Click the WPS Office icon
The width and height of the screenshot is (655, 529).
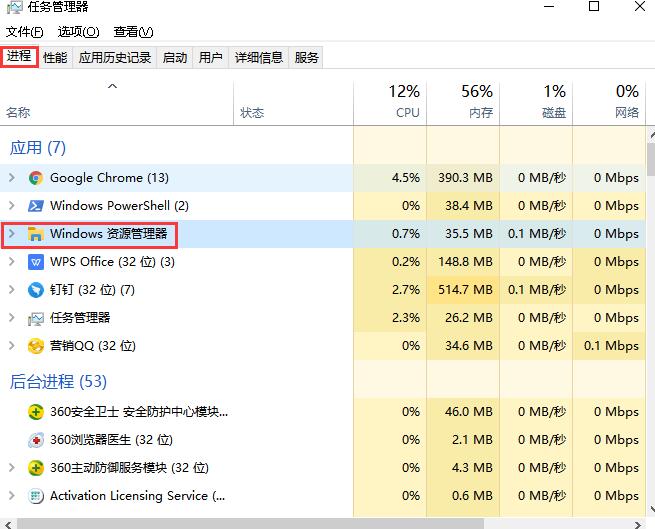pos(36,262)
